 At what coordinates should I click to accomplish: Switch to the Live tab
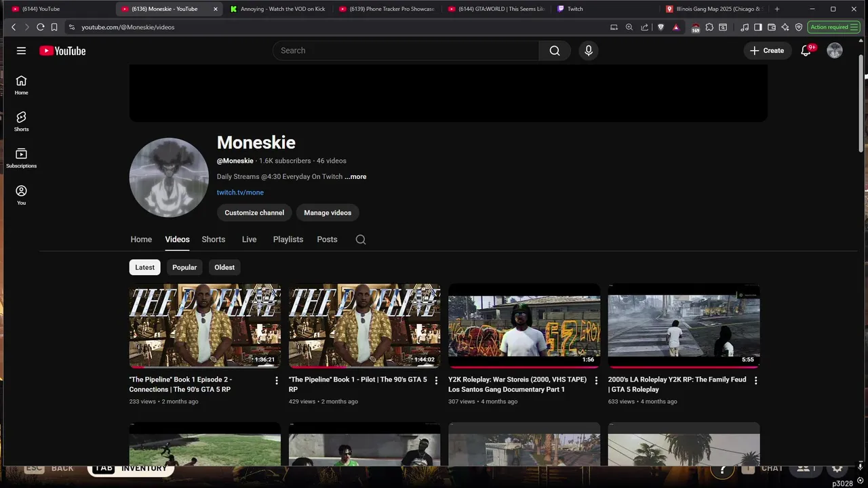coord(249,239)
